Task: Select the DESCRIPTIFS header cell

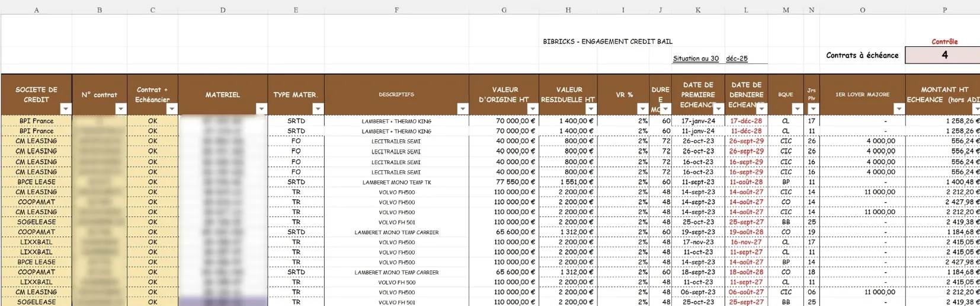Action: 396,94
